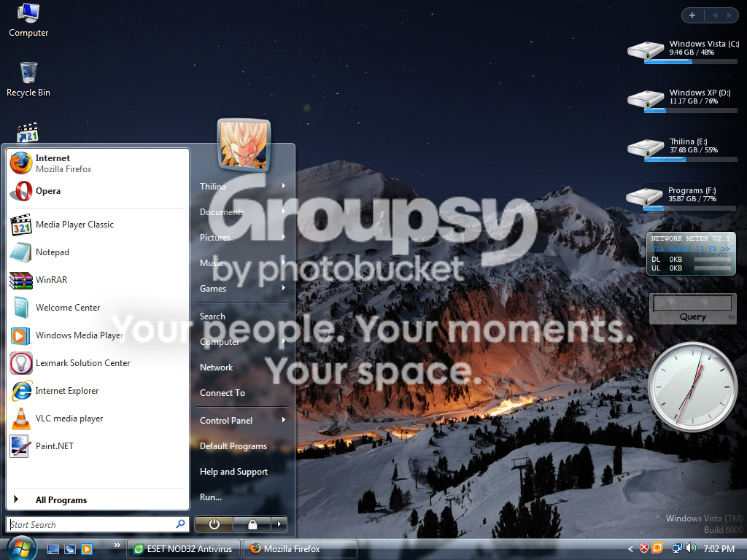Open Welcome Center entry
This screenshot has height=560, width=747.
98,308
